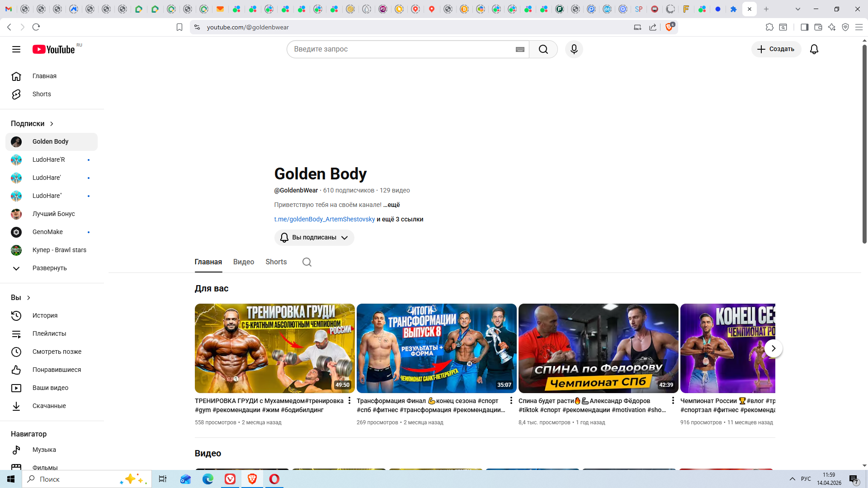868x488 pixels.
Task: Open the hamburger guide menu
Action: (16, 49)
